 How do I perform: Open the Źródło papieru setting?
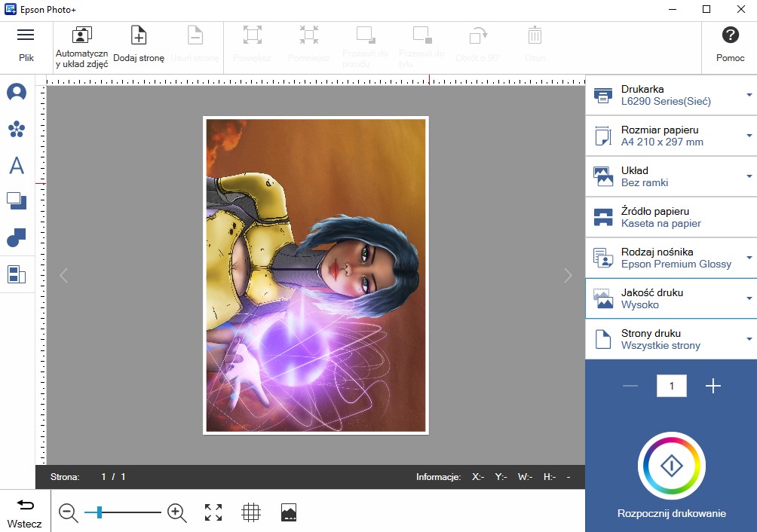[x=671, y=217]
